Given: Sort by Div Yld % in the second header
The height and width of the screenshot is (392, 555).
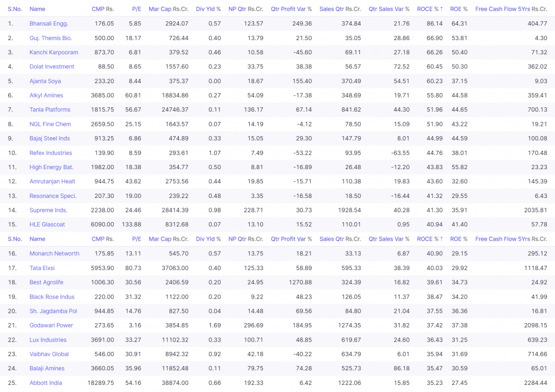Looking at the screenshot, I should pos(208,239).
